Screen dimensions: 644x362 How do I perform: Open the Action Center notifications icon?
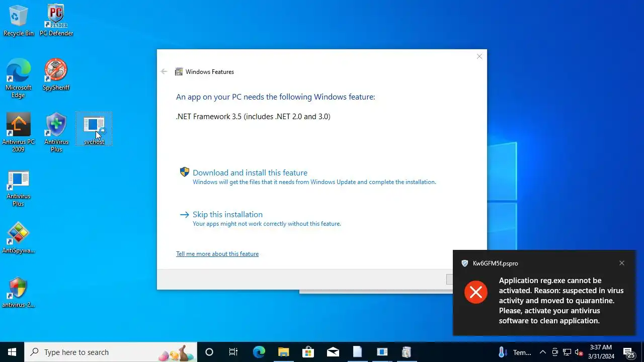(x=629, y=352)
